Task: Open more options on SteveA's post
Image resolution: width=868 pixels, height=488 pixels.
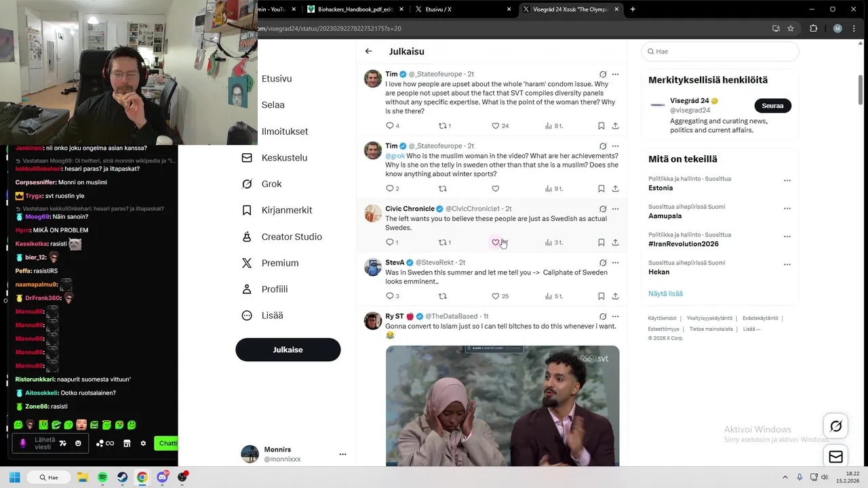Action: click(615, 262)
